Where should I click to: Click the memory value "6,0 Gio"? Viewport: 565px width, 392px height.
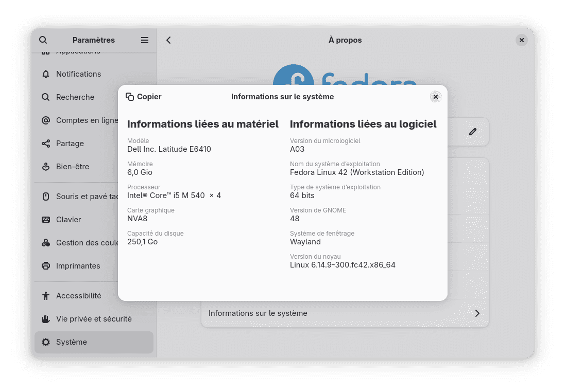click(140, 172)
